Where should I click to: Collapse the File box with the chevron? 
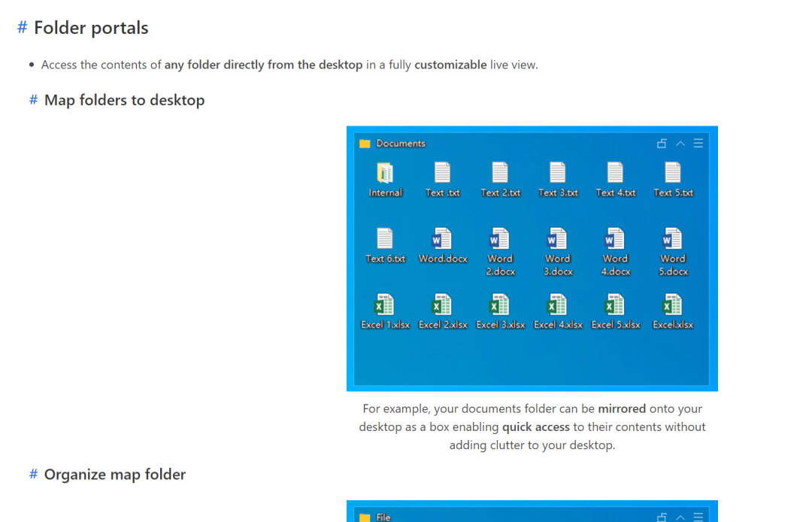(680, 517)
